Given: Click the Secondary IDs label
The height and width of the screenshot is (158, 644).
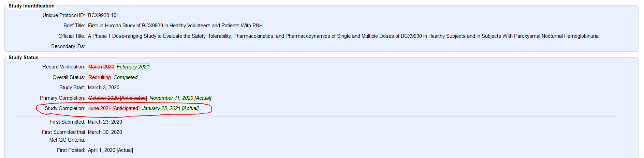Looking at the screenshot, I should click(68, 46).
